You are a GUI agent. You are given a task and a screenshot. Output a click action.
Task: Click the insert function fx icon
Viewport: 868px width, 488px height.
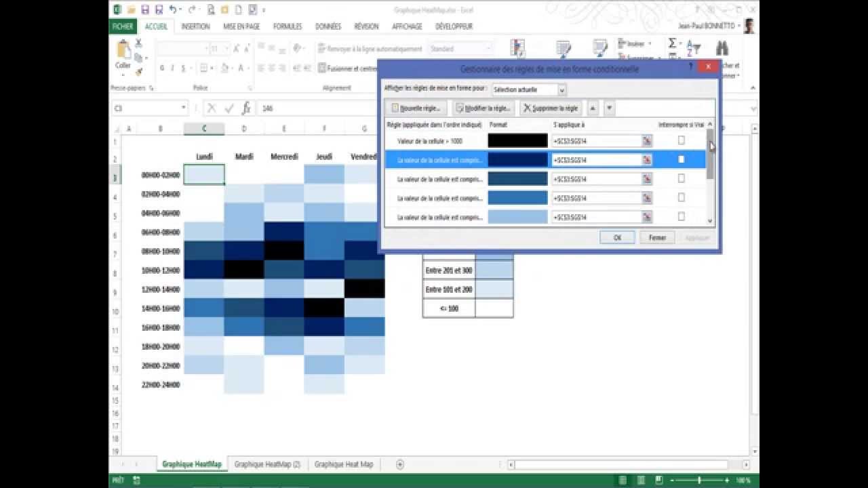(x=246, y=108)
